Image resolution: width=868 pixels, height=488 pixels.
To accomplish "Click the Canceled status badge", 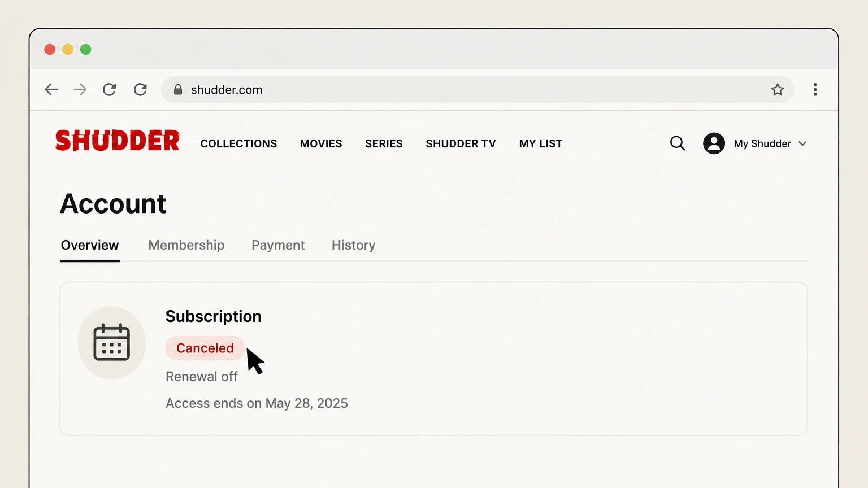I will click(205, 348).
